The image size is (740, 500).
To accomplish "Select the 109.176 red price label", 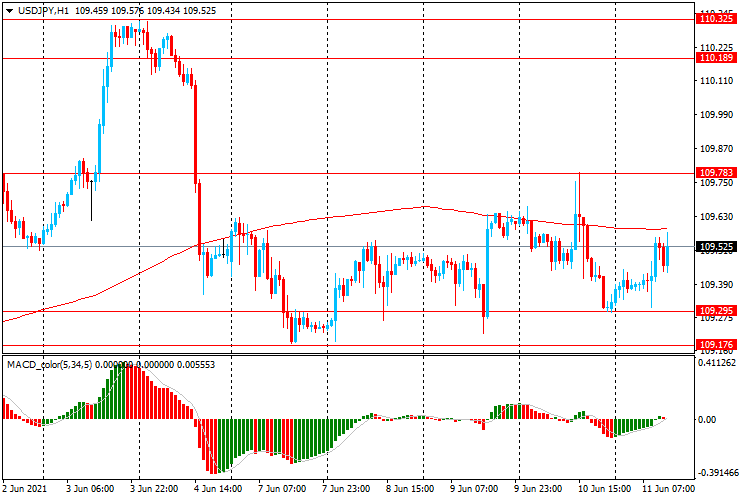I will click(x=716, y=345).
